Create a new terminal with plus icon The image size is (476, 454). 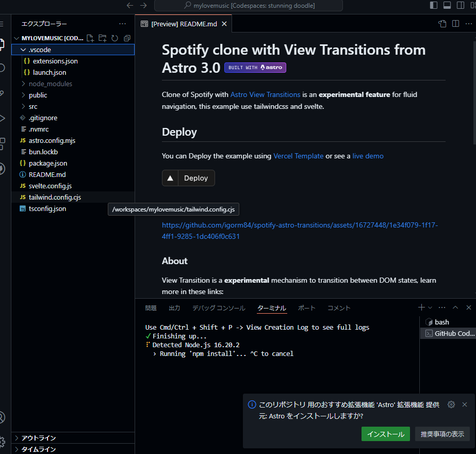coord(421,307)
